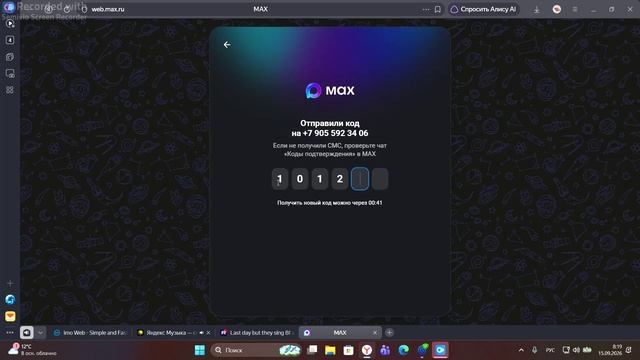Click the fourth code digit box showing 2

[x=340, y=179]
